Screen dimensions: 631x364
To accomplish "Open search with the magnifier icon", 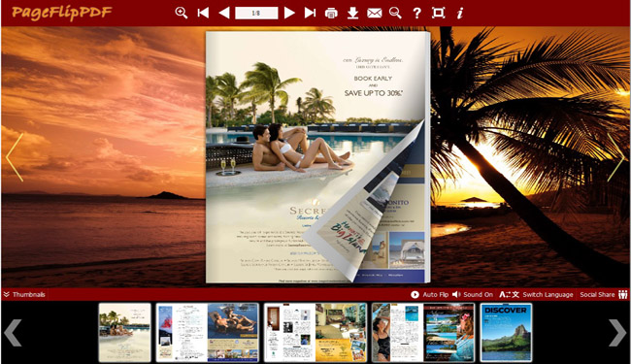I will click(395, 13).
